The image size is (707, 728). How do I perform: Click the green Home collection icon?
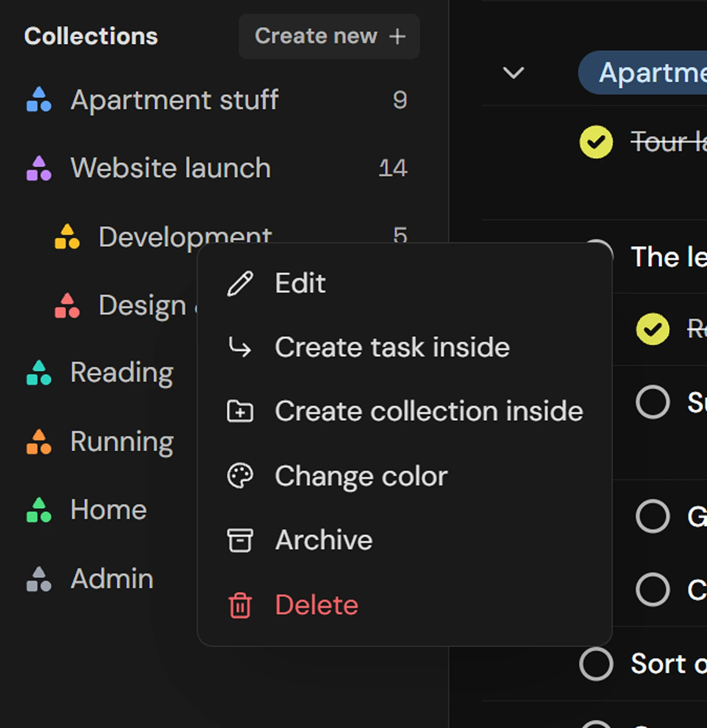coord(39,509)
